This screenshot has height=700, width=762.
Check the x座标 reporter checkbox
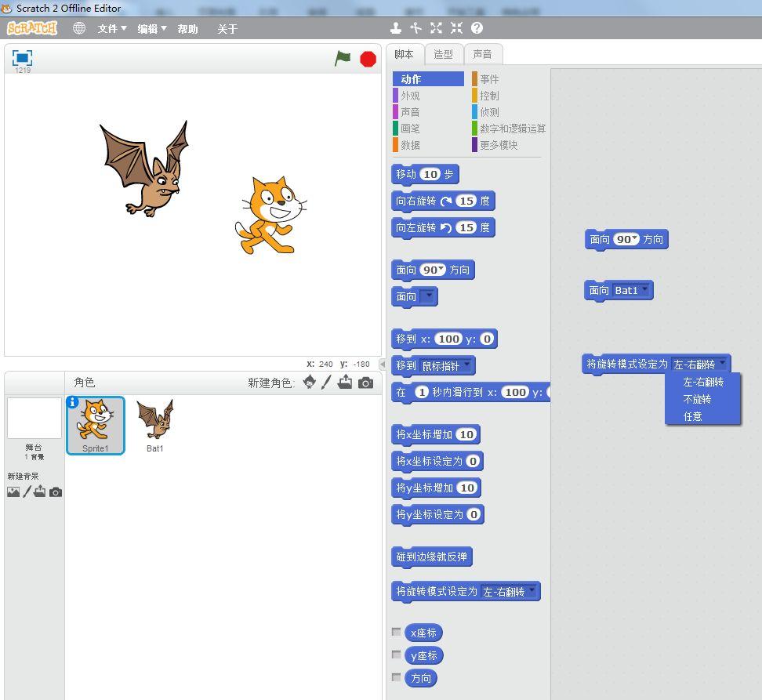tap(397, 632)
